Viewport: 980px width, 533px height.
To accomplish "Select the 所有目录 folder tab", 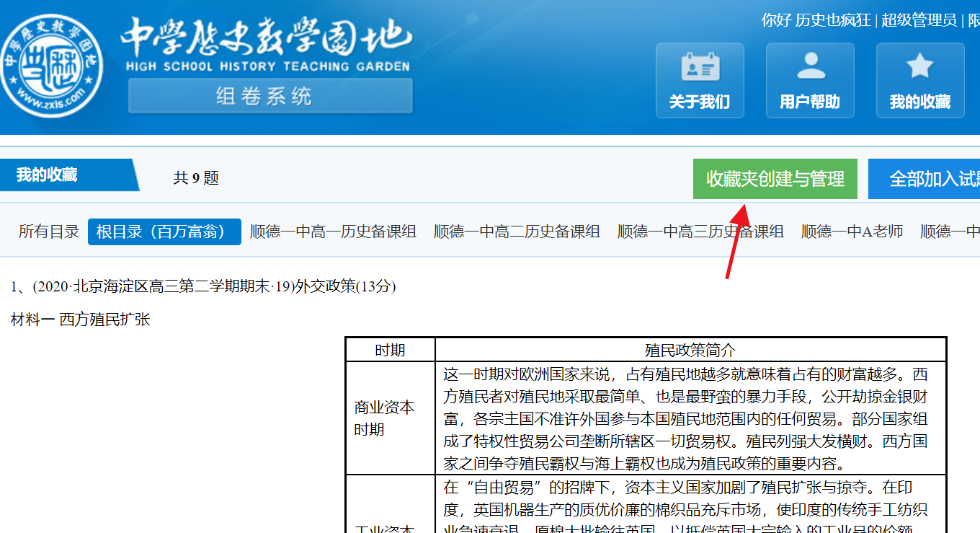I will pyautogui.click(x=49, y=232).
